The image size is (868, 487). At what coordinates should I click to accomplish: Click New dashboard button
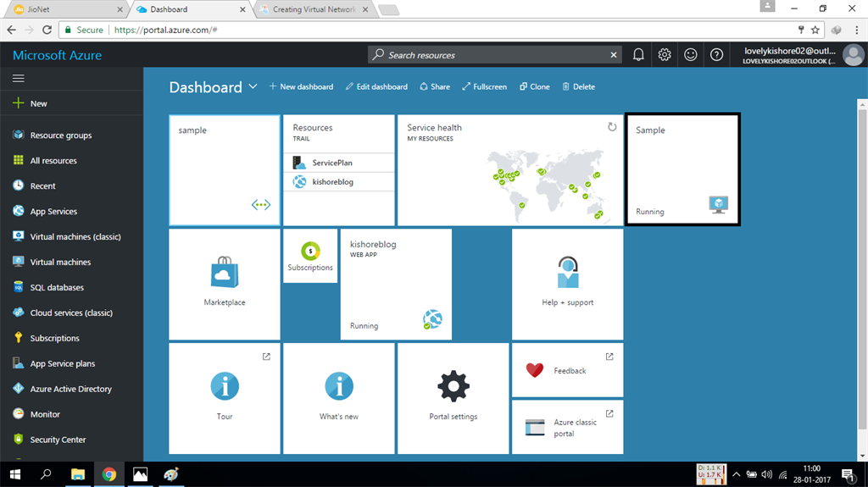[301, 86]
